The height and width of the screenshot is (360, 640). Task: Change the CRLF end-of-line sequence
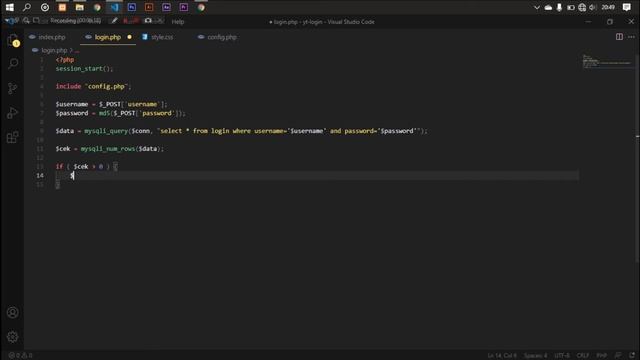pos(582,356)
